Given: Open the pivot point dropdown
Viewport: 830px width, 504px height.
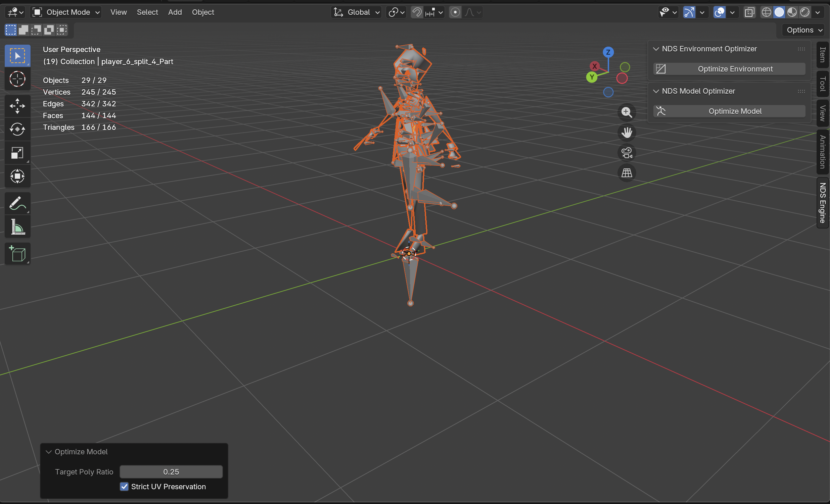Looking at the screenshot, I should click(396, 12).
